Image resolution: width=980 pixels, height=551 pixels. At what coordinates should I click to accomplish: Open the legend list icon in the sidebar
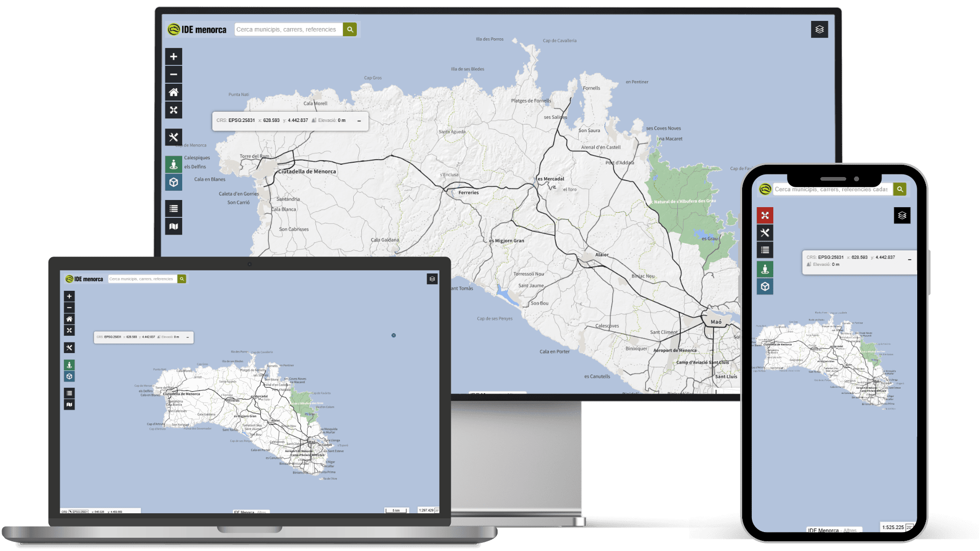click(x=174, y=208)
